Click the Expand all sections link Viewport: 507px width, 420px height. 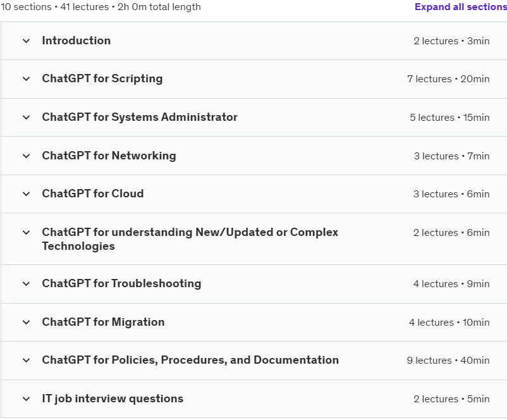(x=461, y=7)
